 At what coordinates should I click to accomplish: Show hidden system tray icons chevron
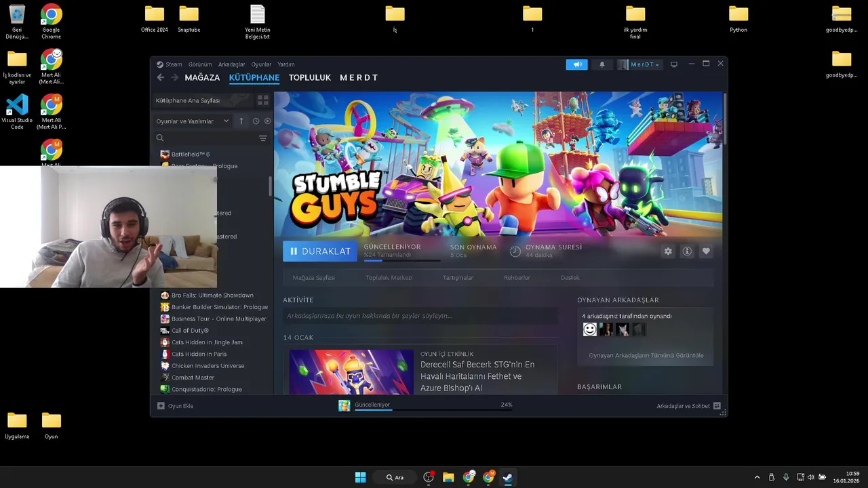[757, 477]
